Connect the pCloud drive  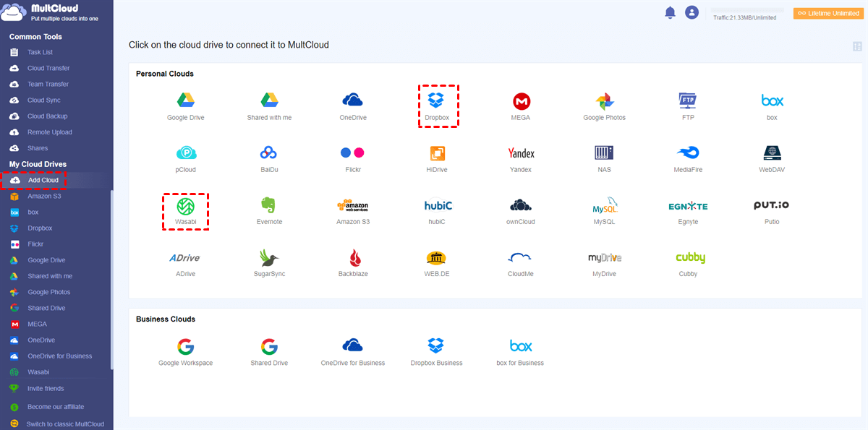186,158
